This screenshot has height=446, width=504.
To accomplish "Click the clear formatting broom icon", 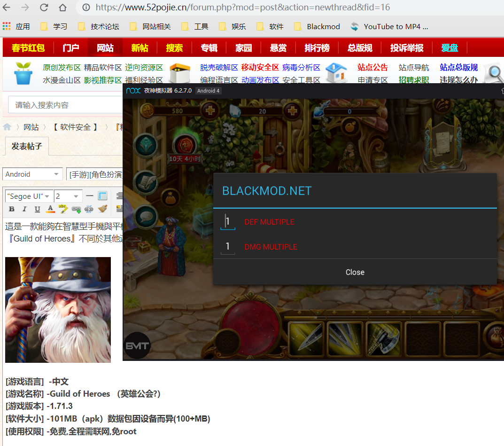I will (x=102, y=209).
